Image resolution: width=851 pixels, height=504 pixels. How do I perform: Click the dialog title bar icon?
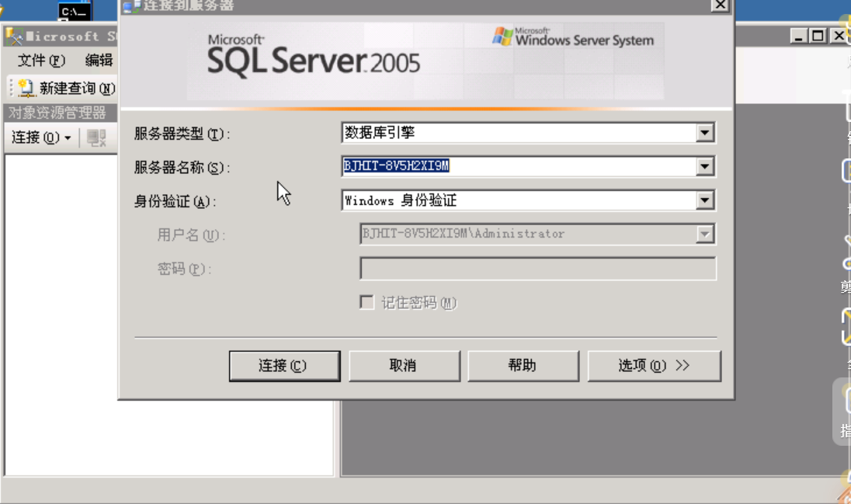131,5
